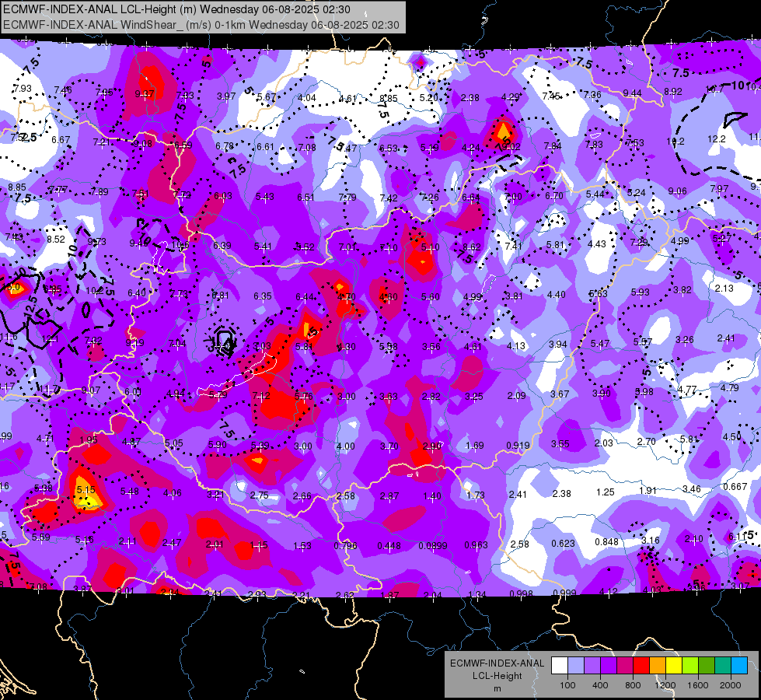The image size is (761, 700).
Task: Click the legend tick label 100
Action: coord(567,685)
